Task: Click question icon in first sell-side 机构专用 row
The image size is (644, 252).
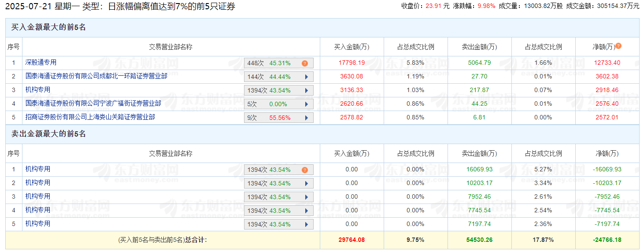Action: 304,170
